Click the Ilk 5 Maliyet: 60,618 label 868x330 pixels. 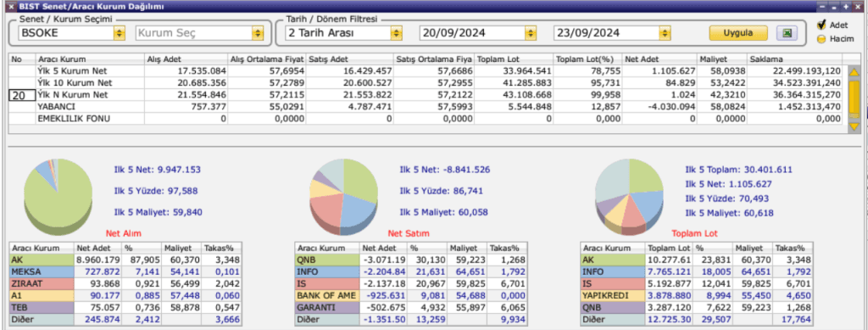tap(730, 213)
